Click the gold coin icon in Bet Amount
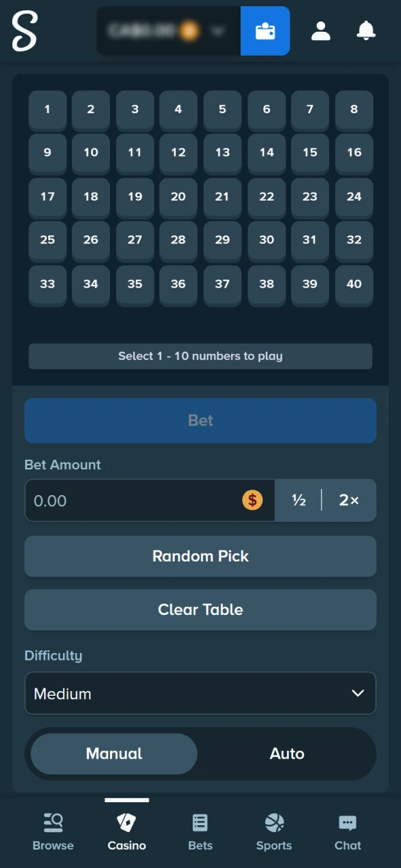The image size is (401, 868). coord(252,500)
